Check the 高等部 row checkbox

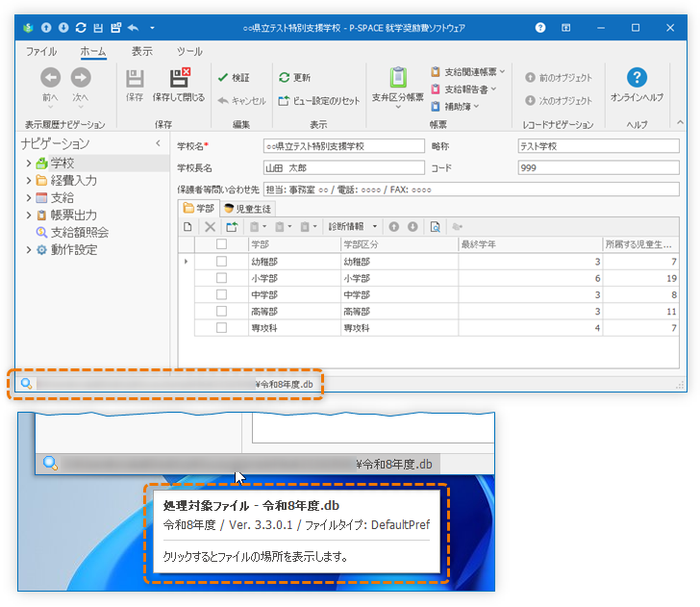coord(221,311)
